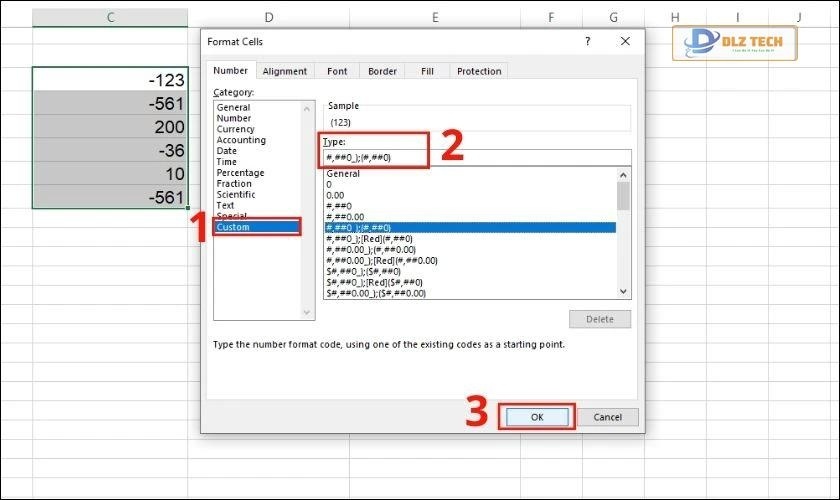Click the Cancel button

608,417
